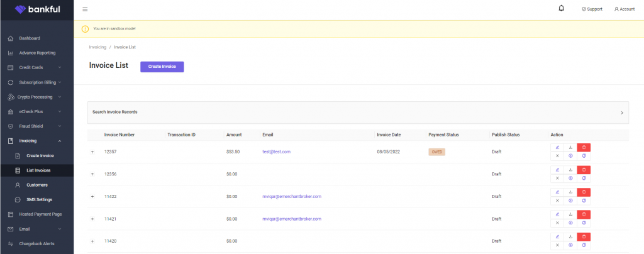The width and height of the screenshot is (644, 254).
Task: Click circle icon for invoice 12357
Action: click(570, 156)
